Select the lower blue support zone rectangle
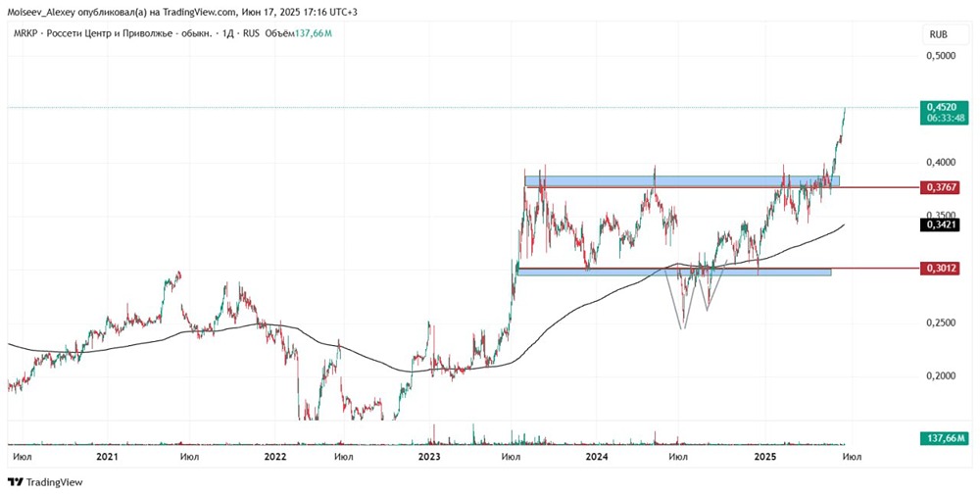Image resolution: width=980 pixels, height=496 pixels. click(x=674, y=273)
